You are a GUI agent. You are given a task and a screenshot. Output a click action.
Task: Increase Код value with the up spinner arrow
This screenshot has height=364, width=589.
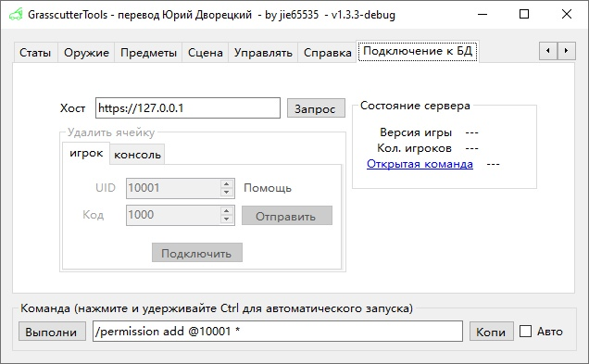[x=226, y=211]
